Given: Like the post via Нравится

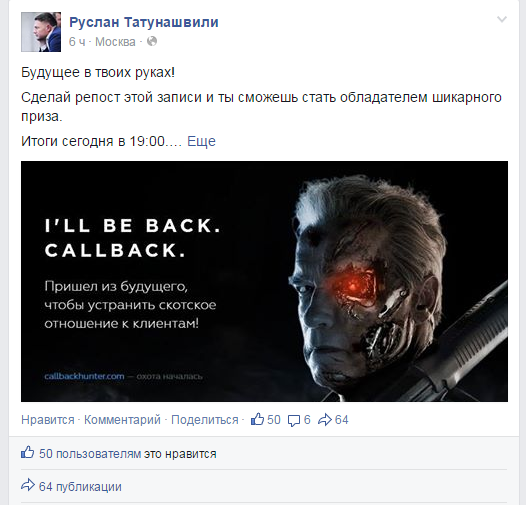Looking at the screenshot, I should [x=48, y=420].
